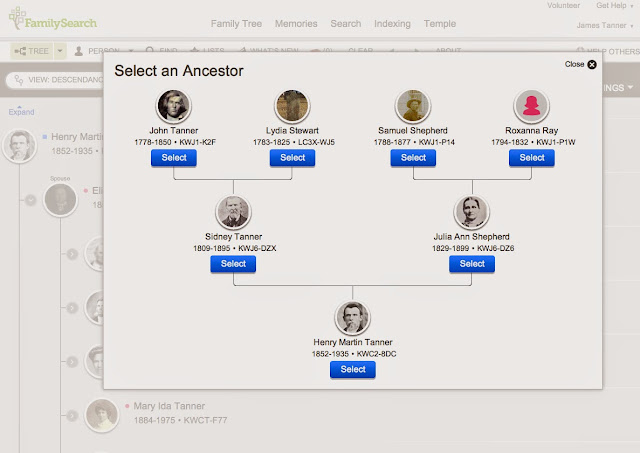Open the Indexing menu
The image size is (640, 453).
[392, 24]
